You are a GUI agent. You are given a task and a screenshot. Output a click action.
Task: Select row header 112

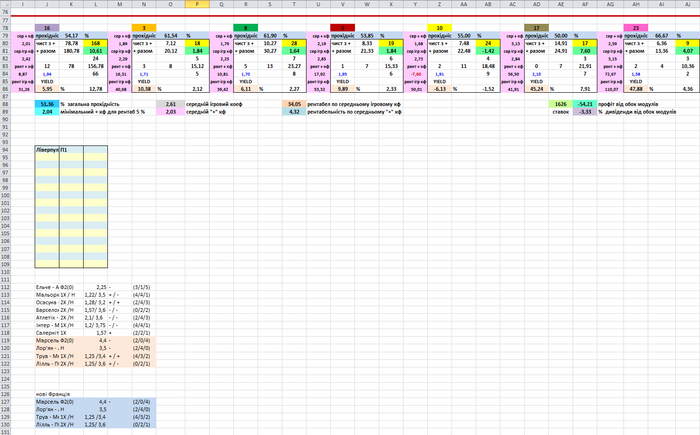tap(5, 287)
